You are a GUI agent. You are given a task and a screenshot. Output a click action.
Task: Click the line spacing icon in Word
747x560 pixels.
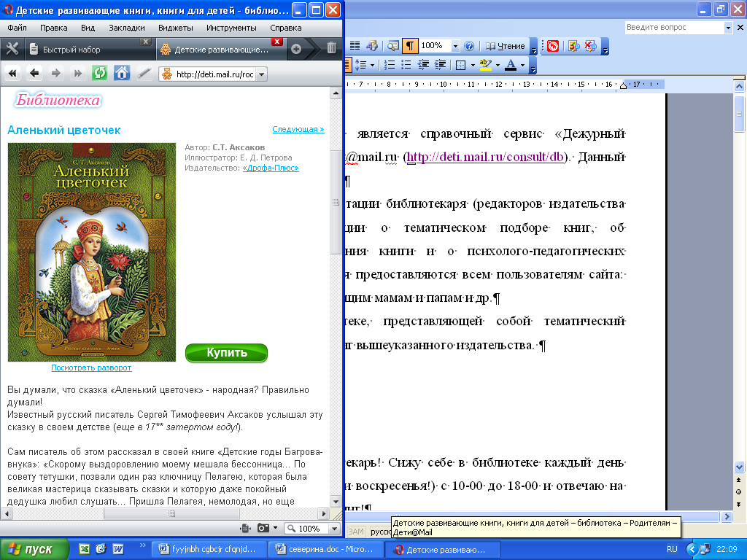pyautogui.click(x=360, y=65)
